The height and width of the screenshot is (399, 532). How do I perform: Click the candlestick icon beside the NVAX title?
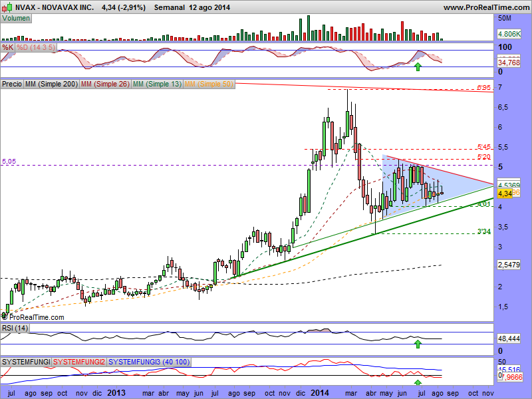click(8, 7)
